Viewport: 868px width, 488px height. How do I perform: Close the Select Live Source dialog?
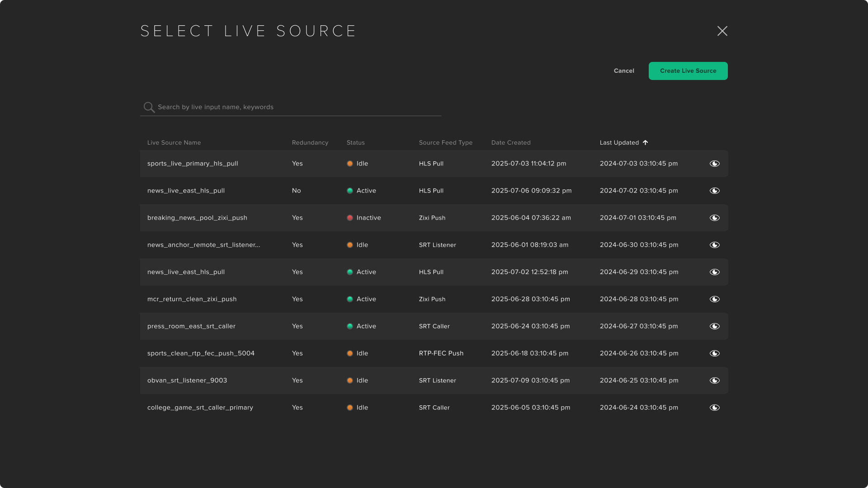[x=722, y=31]
